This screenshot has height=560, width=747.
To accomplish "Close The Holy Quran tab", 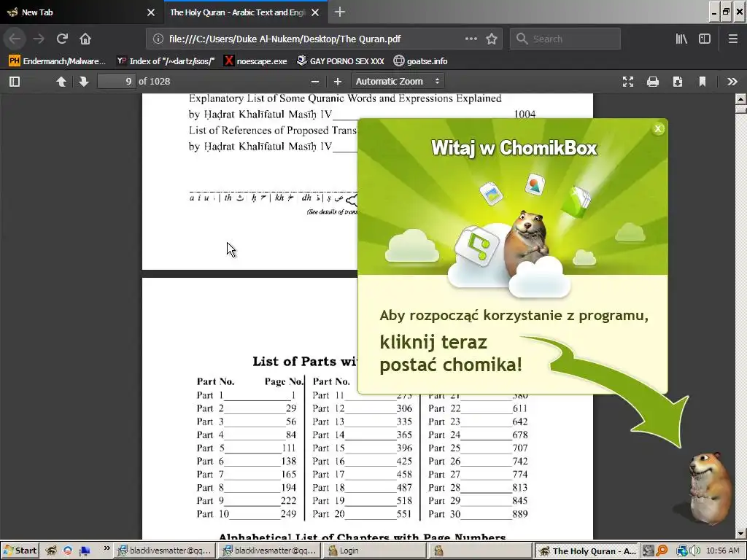I will coord(315,12).
